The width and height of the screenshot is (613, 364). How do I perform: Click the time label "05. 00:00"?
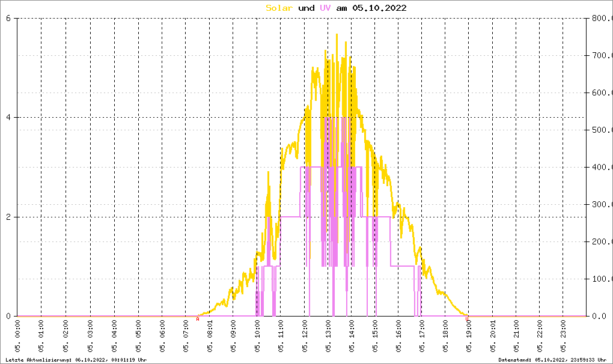pyautogui.click(x=18, y=336)
